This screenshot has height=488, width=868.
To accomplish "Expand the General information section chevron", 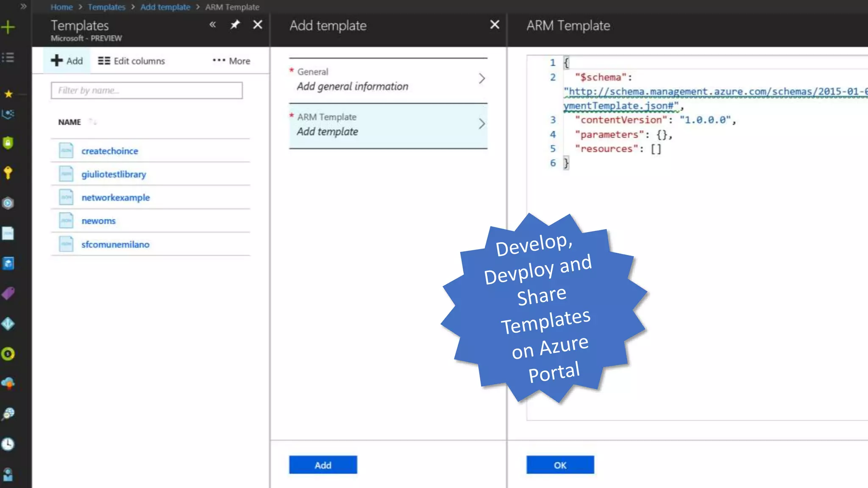I will click(x=481, y=79).
